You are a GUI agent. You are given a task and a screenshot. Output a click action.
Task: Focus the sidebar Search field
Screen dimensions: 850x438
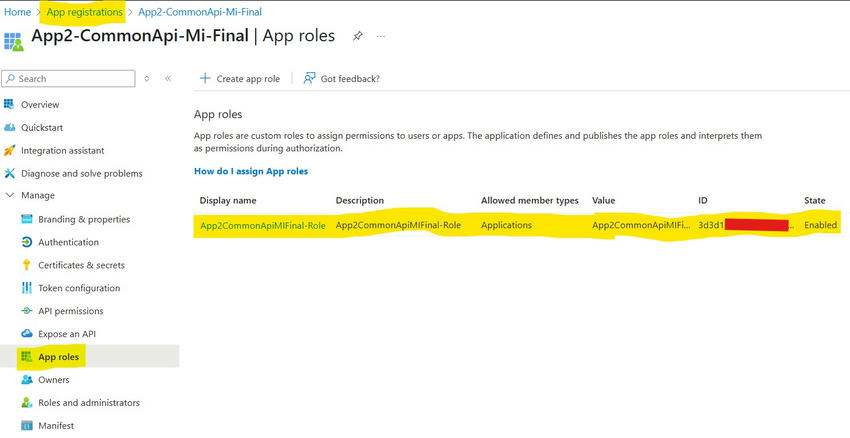(68, 79)
